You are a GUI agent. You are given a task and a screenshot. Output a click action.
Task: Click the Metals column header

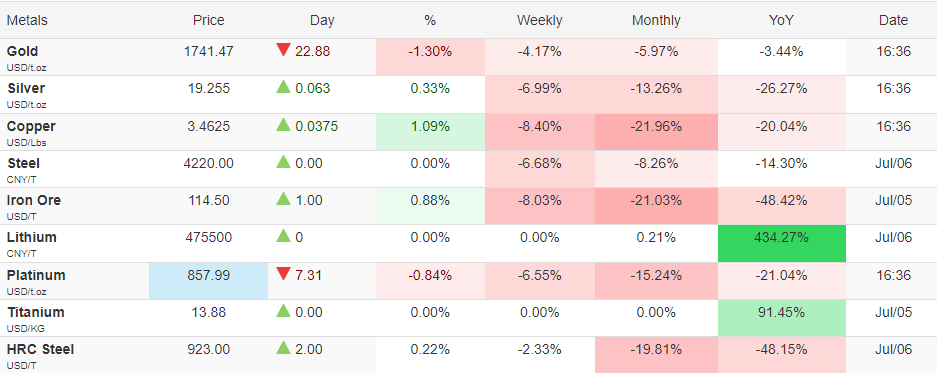27,20
